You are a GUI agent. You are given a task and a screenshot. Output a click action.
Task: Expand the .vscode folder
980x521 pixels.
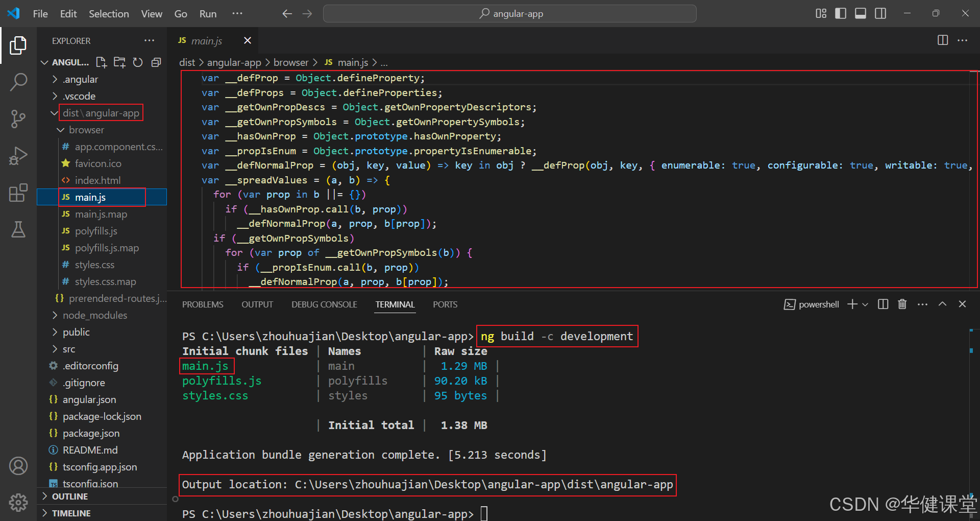click(x=102, y=96)
